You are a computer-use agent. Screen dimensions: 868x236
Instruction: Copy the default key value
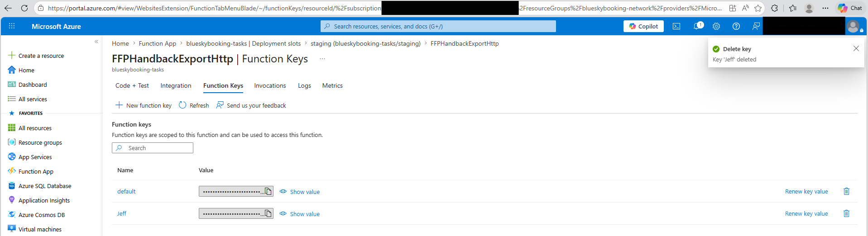(x=268, y=191)
